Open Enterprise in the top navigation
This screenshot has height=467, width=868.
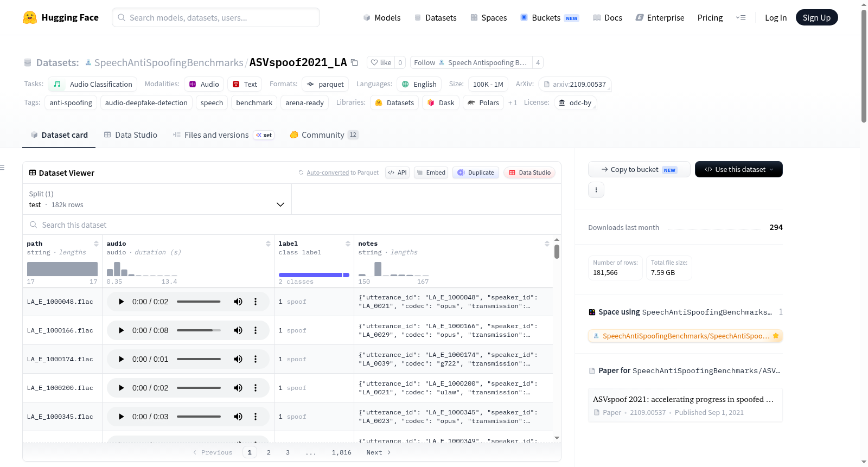click(x=660, y=17)
